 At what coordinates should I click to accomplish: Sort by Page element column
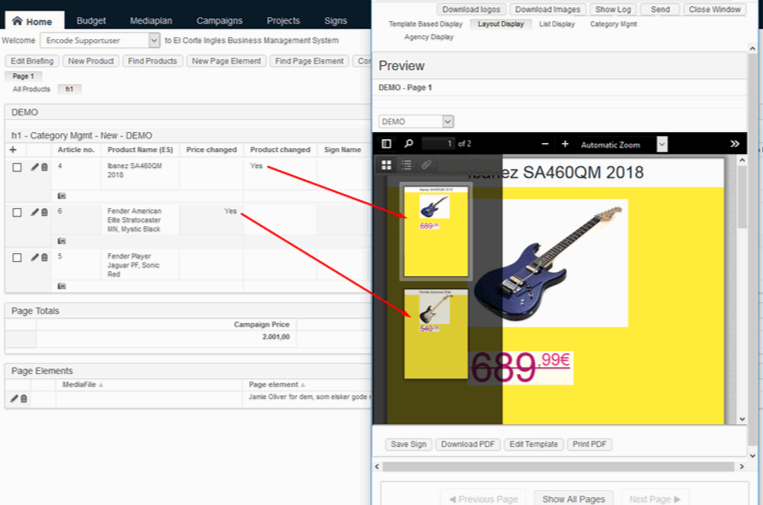[277, 384]
